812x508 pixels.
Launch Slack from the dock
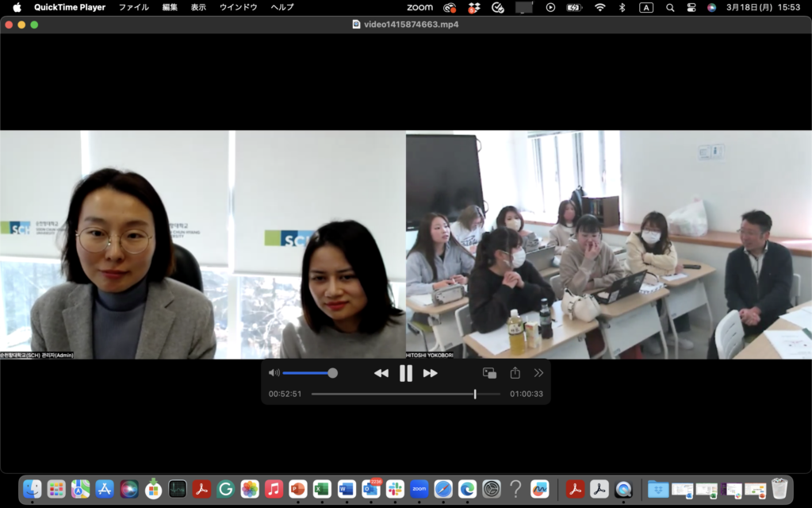[x=395, y=489]
